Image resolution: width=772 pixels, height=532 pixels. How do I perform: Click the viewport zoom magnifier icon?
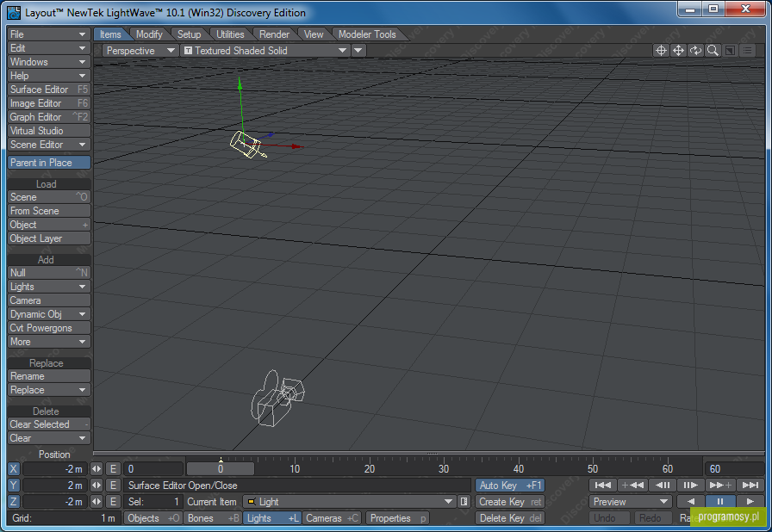[x=713, y=50]
